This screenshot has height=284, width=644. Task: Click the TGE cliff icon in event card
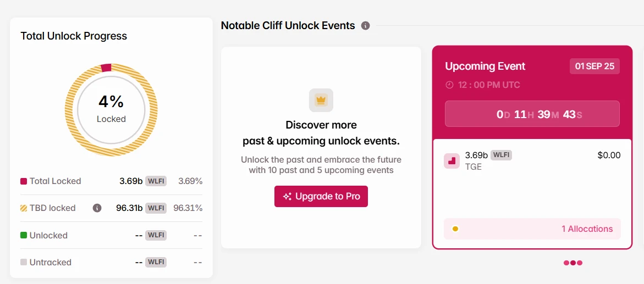click(x=452, y=161)
